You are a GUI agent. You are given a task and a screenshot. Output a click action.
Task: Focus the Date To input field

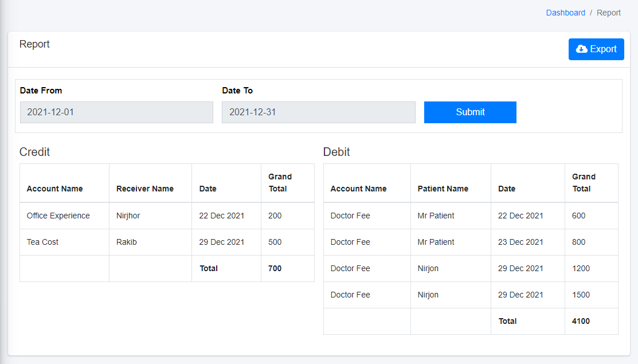318,112
